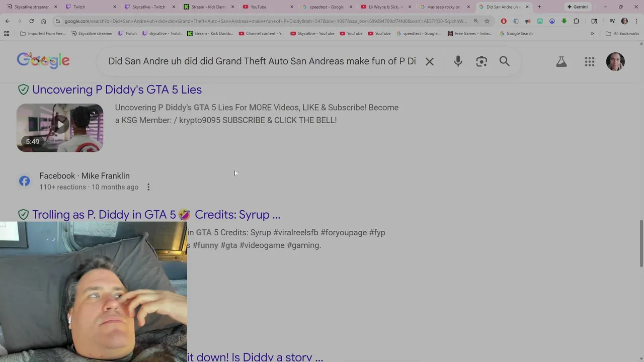Open Kick Stream - Kick Dashb... bookmark
This screenshot has width=644, height=362.
(x=210, y=33)
